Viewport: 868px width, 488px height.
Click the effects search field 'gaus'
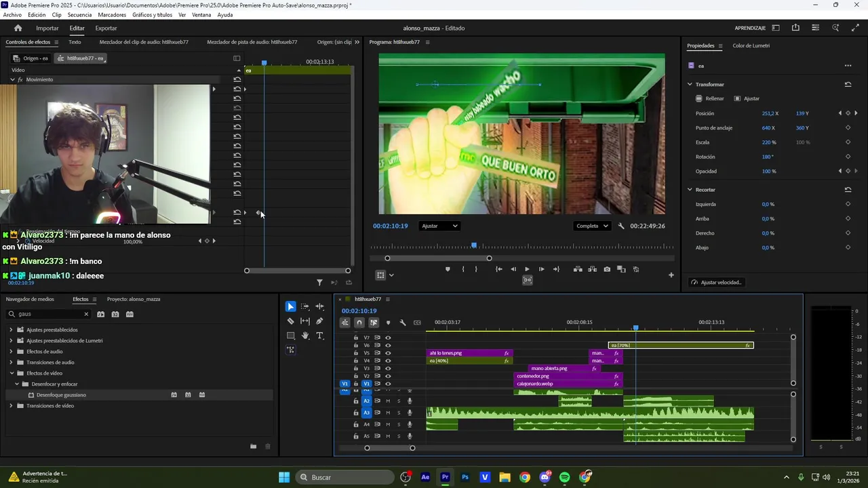click(49, 314)
